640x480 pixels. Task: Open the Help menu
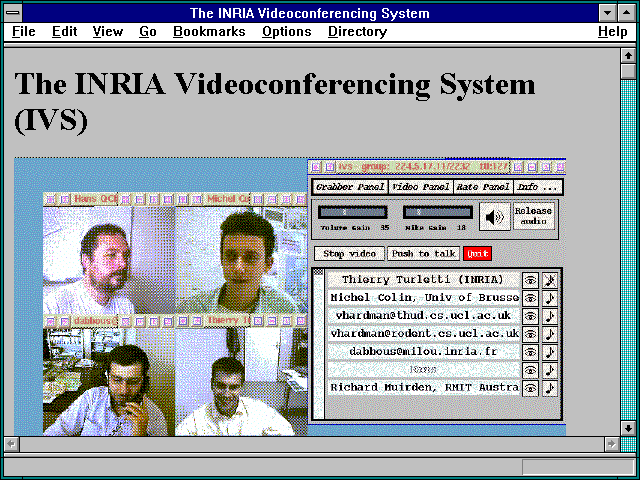pos(613,31)
